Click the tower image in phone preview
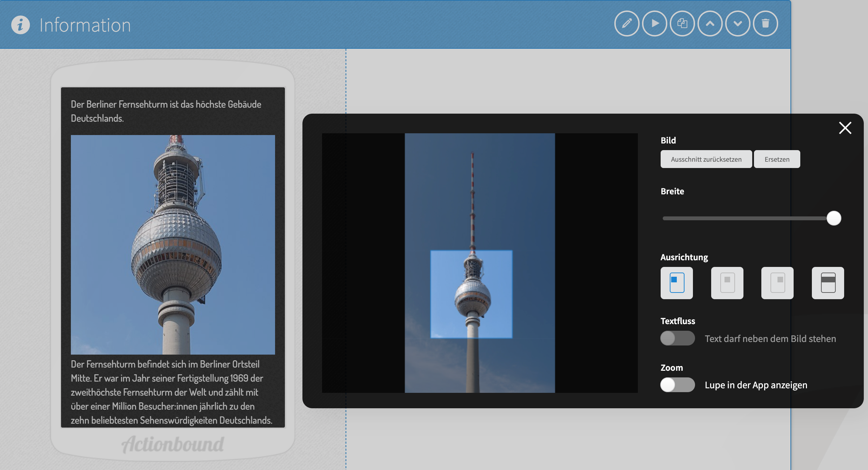Viewport: 868px width, 470px height. coord(173,244)
